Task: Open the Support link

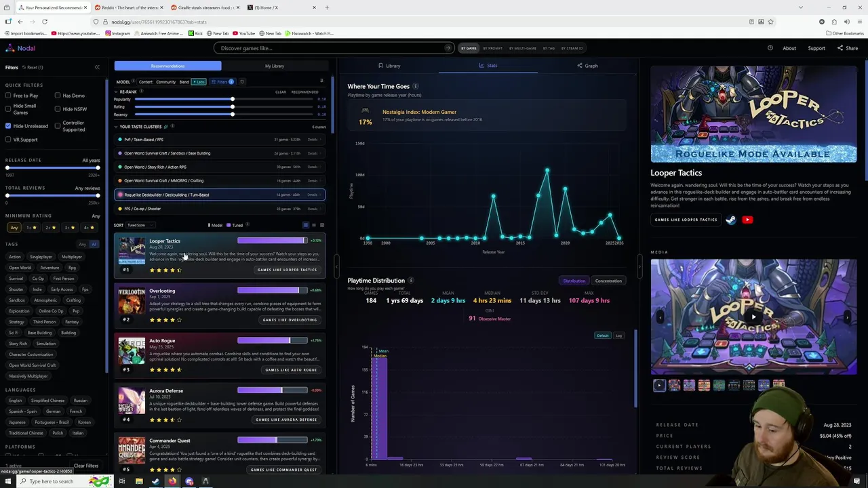Action: 816,48
